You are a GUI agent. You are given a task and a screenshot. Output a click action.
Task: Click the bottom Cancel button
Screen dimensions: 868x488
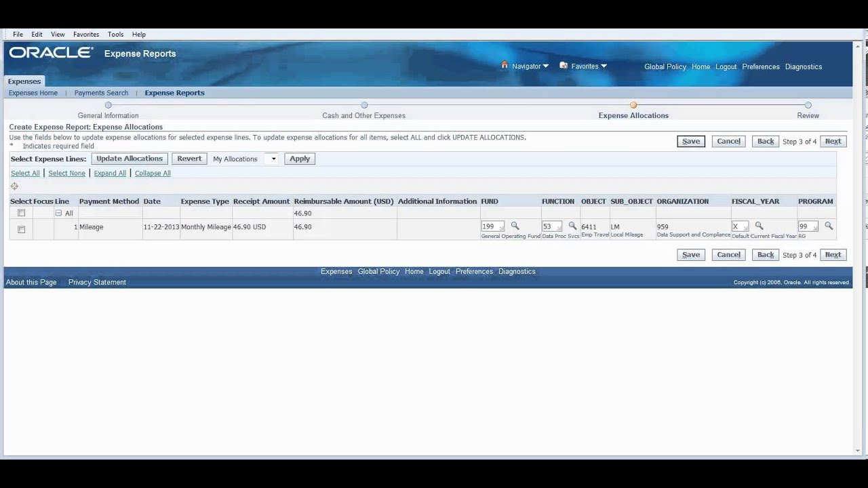[x=728, y=255]
